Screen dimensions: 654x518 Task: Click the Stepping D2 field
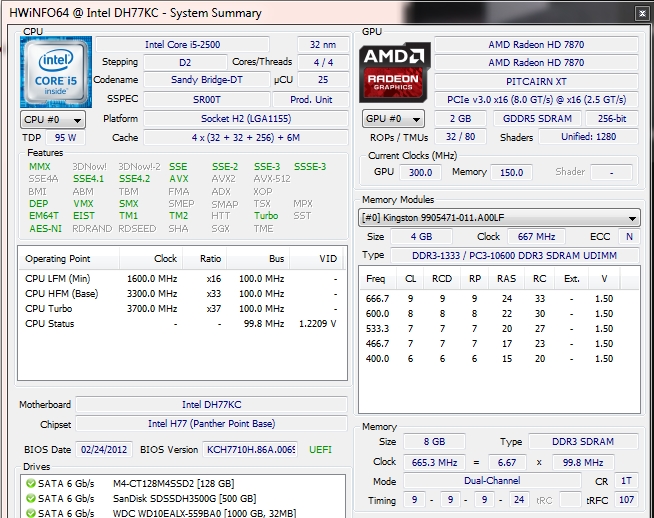185,63
